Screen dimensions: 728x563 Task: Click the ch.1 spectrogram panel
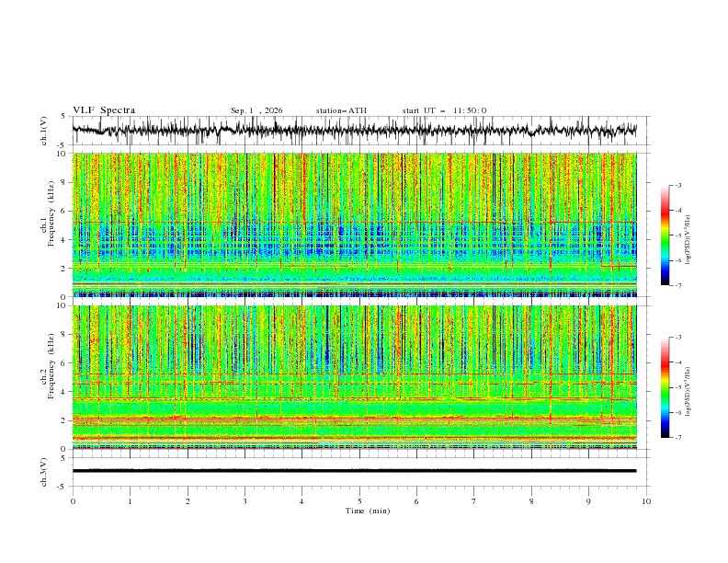(354, 224)
